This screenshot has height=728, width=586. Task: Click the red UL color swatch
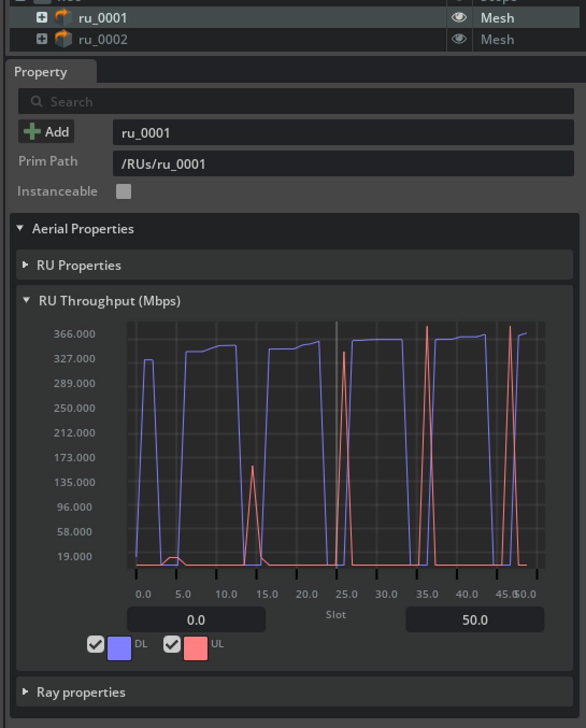pos(196,648)
